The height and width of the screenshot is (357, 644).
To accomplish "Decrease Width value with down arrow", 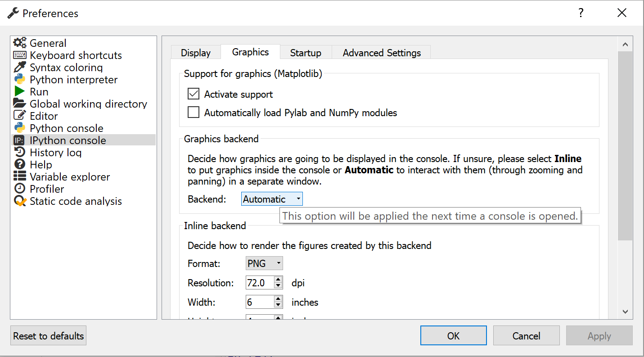I will pyautogui.click(x=278, y=305).
